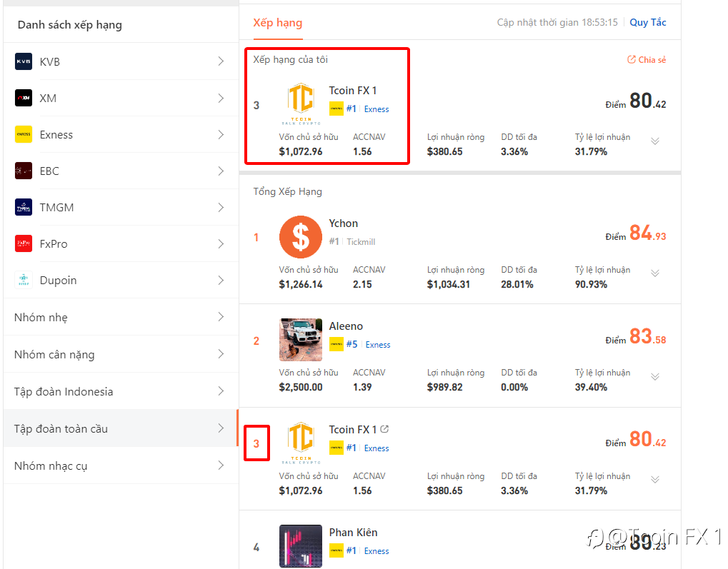Click the Dupoin broker logo icon
The width and height of the screenshot is (728, 569).
pyautogui.click(x=24, y=280)
